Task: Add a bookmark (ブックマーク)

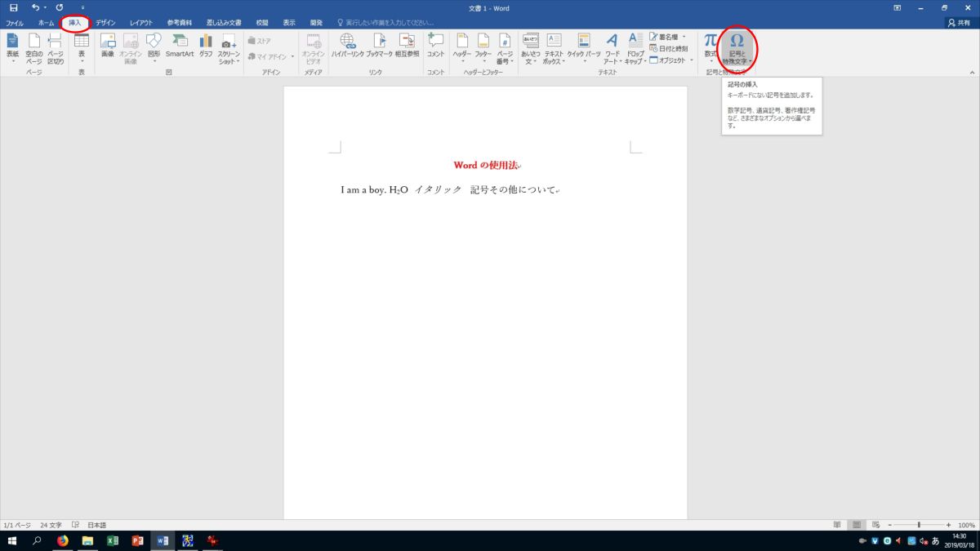Action: tap(380, 47)
